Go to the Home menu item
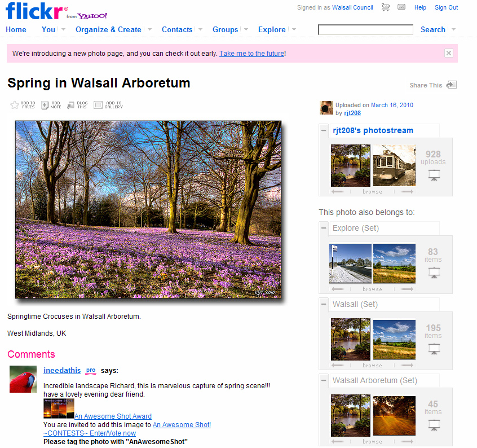The width and height of the screenshot is (477, 448). (x=16, y=29)
